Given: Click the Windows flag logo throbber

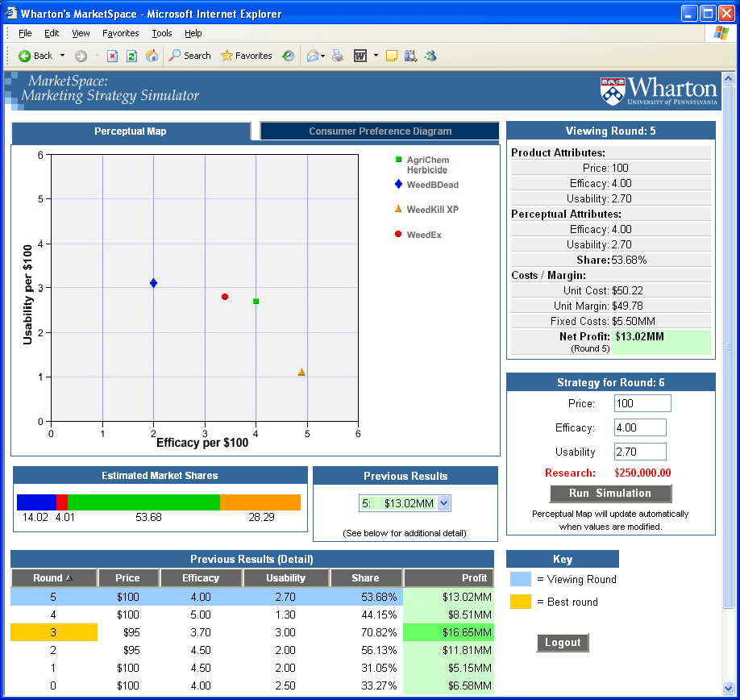Looking at the screenshot, I should [721, 33].
